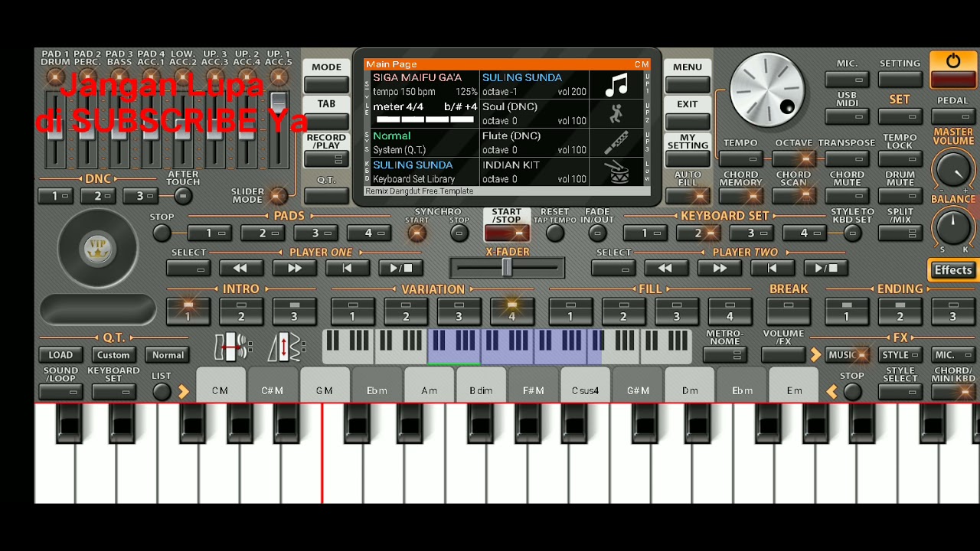
Task: Toggle SYNCHRO START
Action: click(416, 233)
